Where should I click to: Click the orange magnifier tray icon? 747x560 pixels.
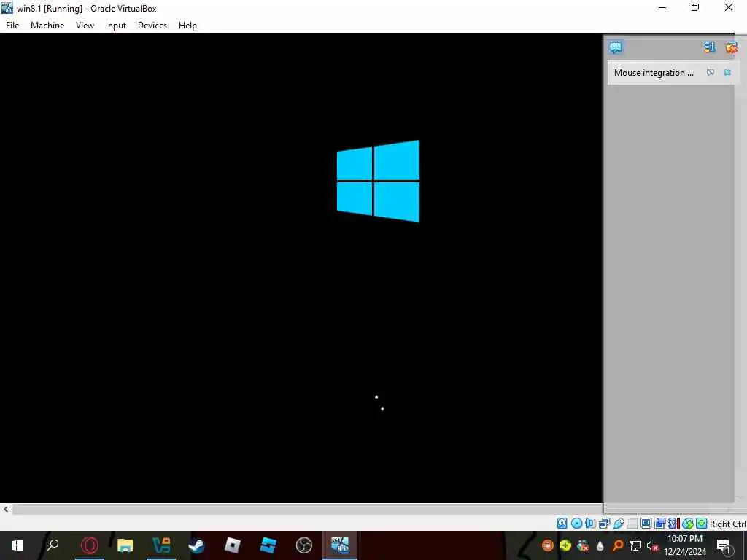617,545
